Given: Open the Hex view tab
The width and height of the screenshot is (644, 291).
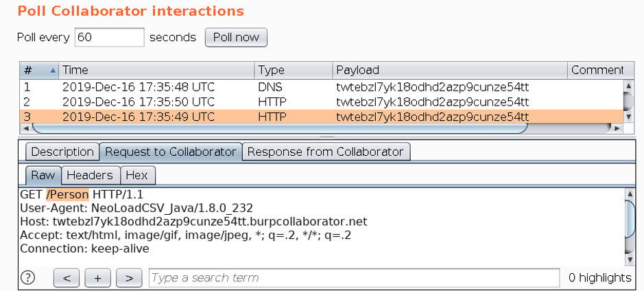Looking at the screenshot, I should [136, 176].
